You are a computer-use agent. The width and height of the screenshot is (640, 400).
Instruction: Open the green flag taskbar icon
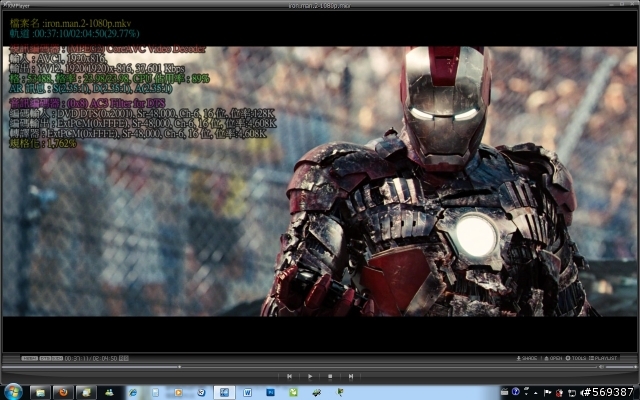click(x=340, y=393)
